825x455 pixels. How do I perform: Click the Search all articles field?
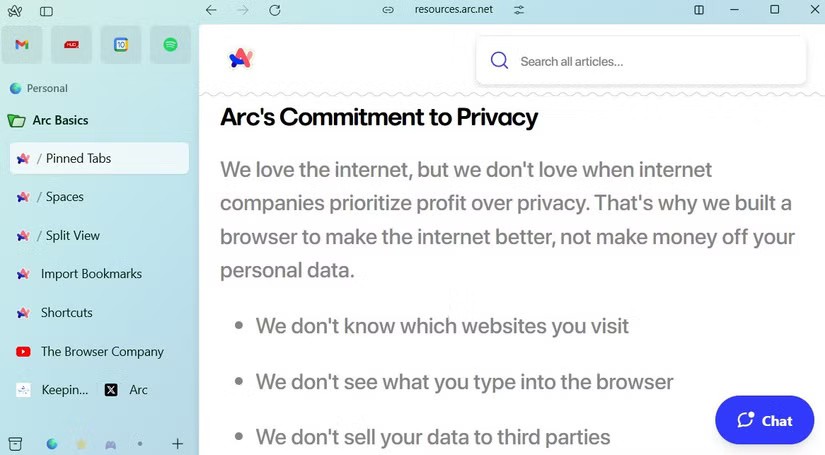point(655,62)
